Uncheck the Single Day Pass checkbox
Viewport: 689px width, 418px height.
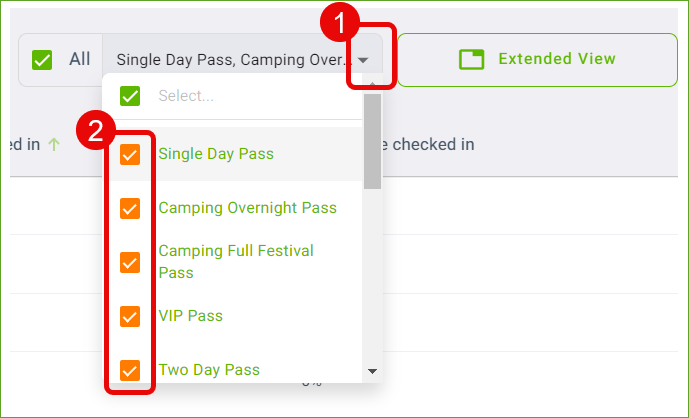click(x=130, y=154)
